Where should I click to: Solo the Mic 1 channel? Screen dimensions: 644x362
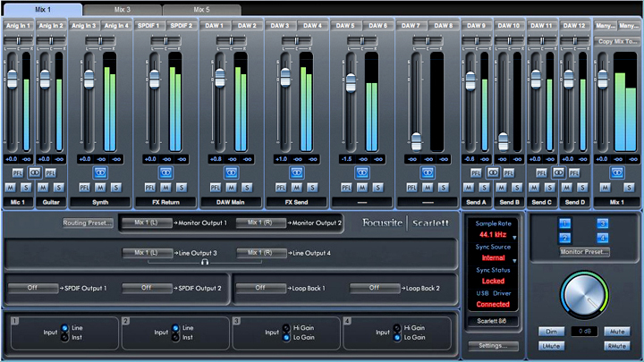click(25, 187)
